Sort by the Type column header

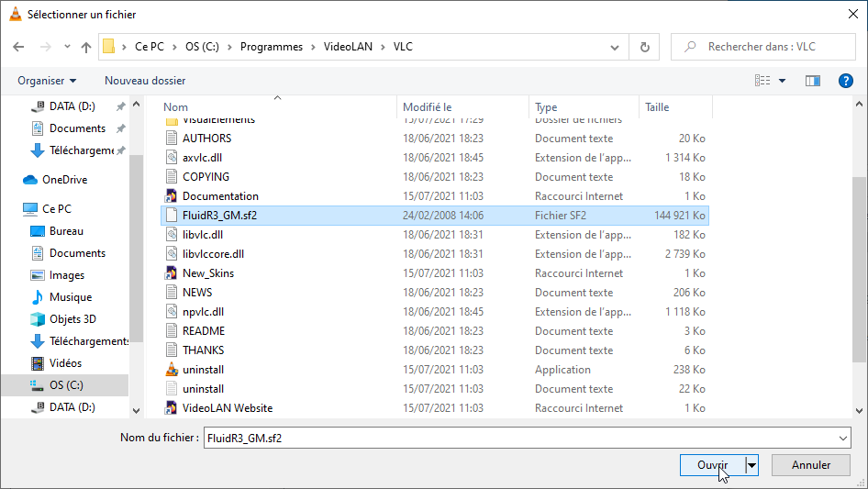[x=546, y=107]
